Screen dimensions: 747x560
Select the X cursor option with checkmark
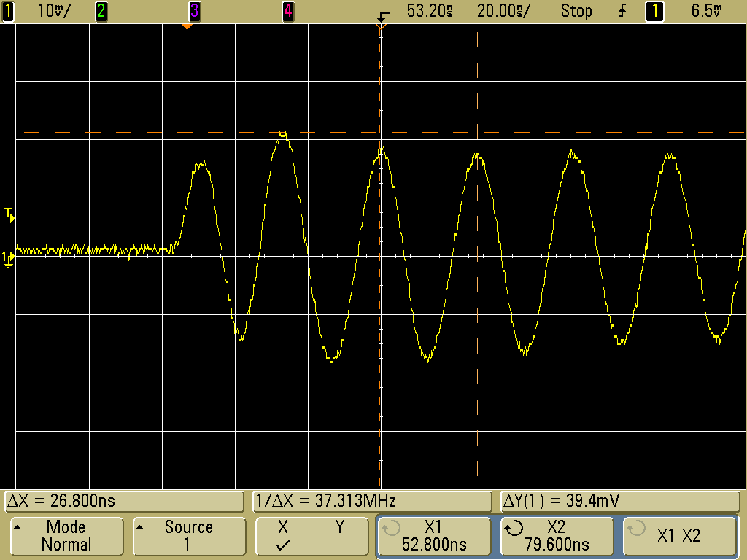283,536
